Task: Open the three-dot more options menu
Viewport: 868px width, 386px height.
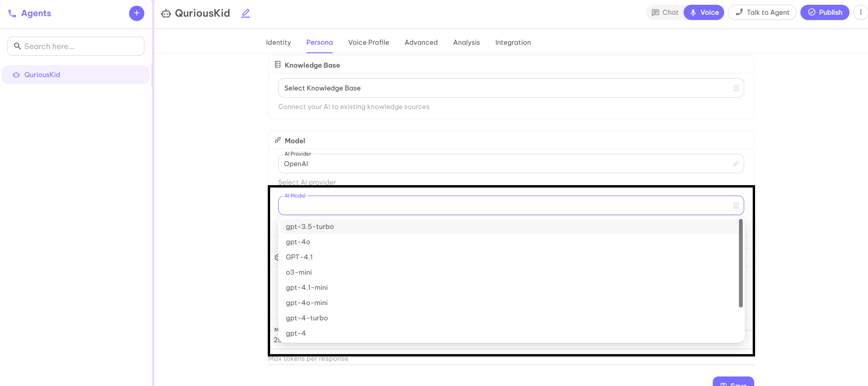Action: (x=860, y=12)
